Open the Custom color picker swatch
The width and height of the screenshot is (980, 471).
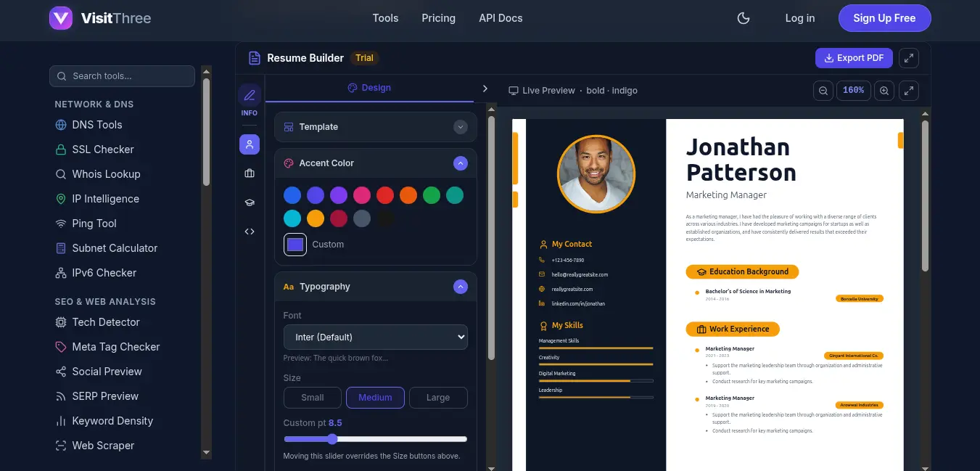pos(295,245)
